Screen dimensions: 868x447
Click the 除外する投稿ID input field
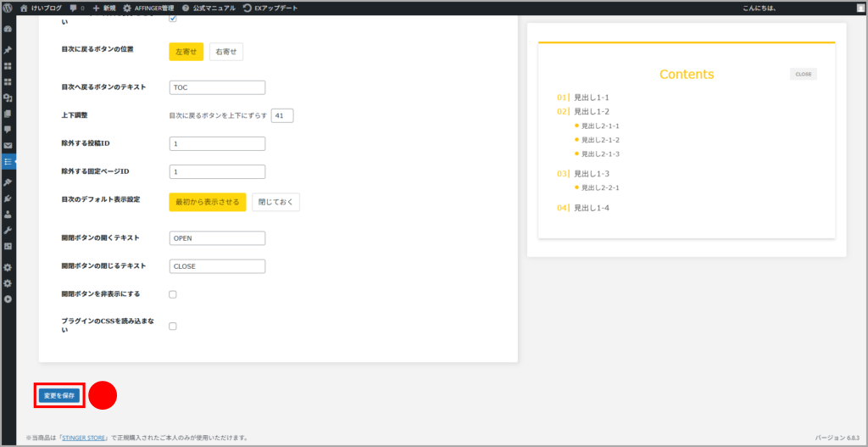217,143
